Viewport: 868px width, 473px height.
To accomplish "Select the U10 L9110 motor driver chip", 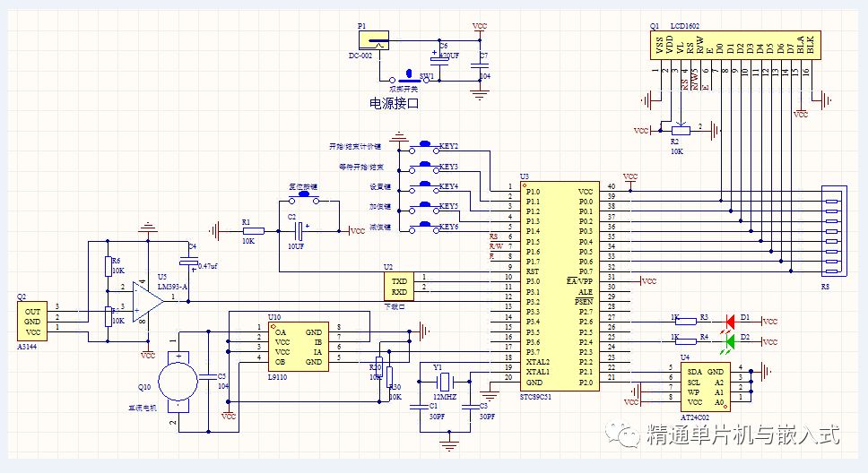I will (299, 347).
